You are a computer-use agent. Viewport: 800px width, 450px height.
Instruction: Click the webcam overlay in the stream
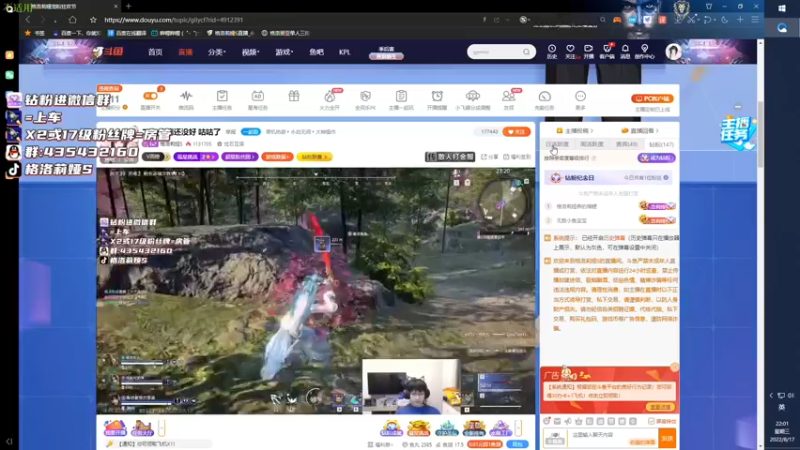[x=411, y=386]
